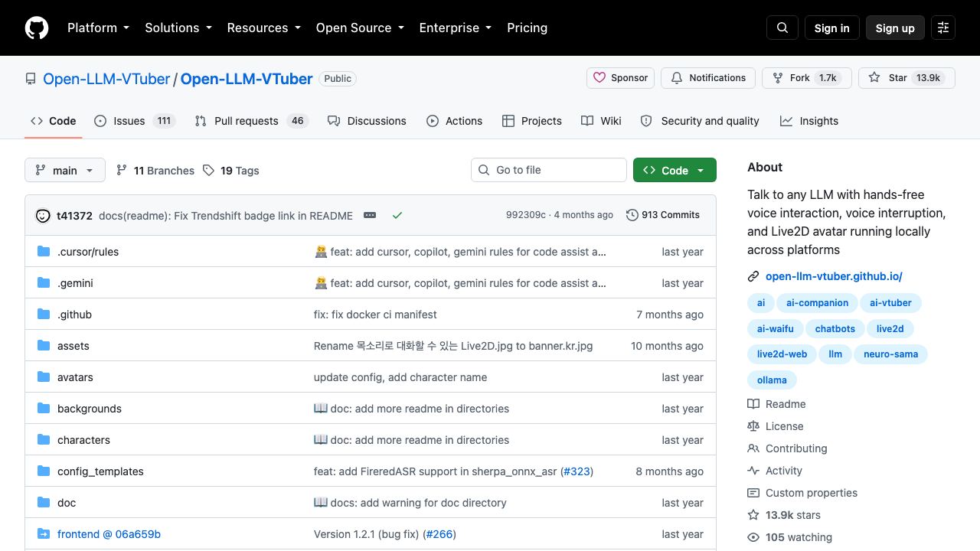Click the Readme book icon
This screenshot has width=980, height=551.
(x=753, y=404)
